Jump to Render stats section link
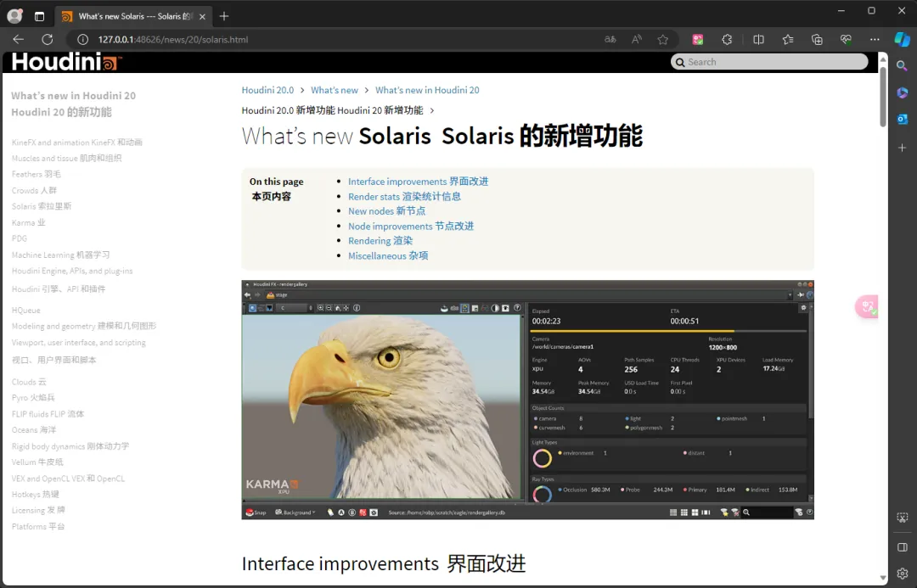Screen dimensions: 917x588 click(404, 196)
